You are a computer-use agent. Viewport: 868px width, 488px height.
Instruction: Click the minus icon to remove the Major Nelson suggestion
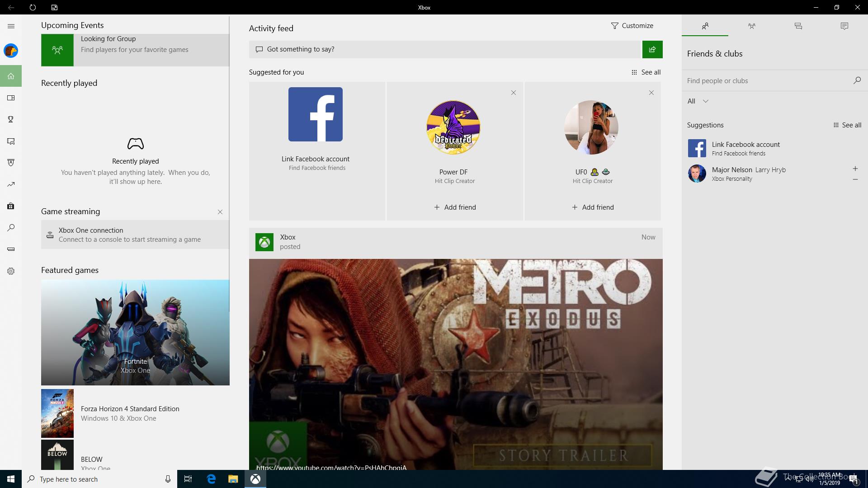click(x=855, y=179)
